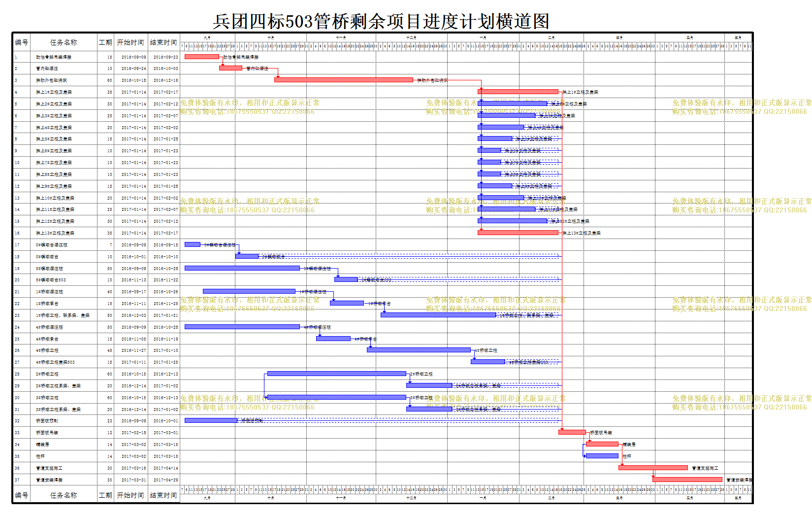Select blue Gantt bar for row 19 5#锚墩灌注桩
Image resolution: width=812 pixels, height=515 pixels.
click(x=242, y=268)
